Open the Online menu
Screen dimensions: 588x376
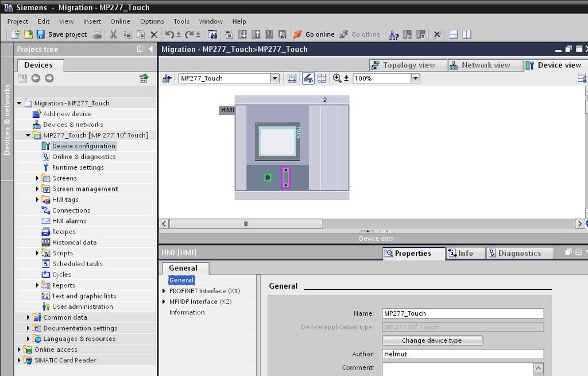click(x=121, y=21)
